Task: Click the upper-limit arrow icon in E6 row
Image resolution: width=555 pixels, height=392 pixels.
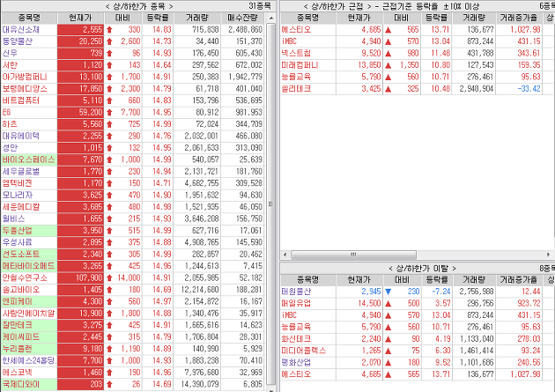Action: pos(109,113)
